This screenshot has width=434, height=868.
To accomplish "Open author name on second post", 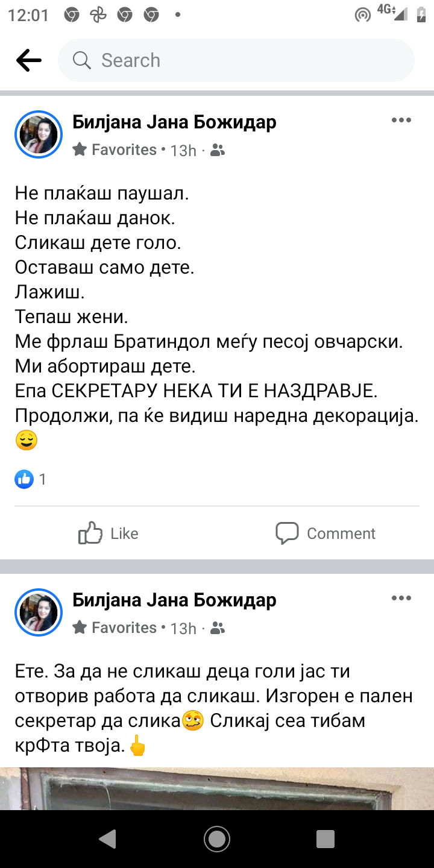I will click(174, 600).
